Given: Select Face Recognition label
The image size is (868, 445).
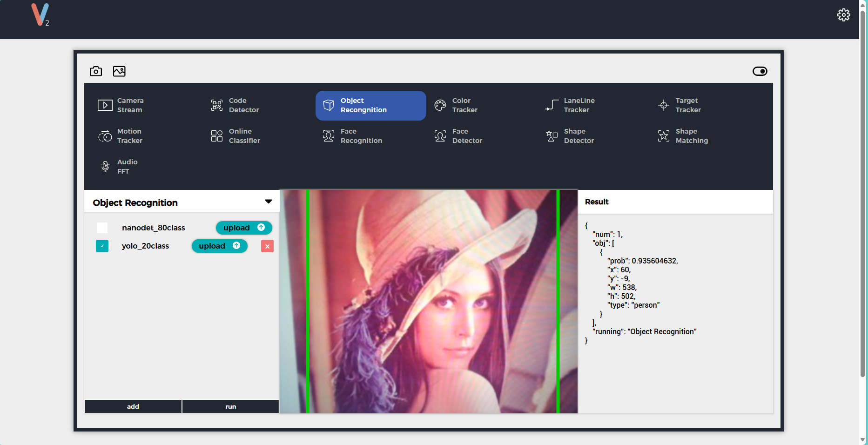Looking at the screenshot, I should point(361,136).
